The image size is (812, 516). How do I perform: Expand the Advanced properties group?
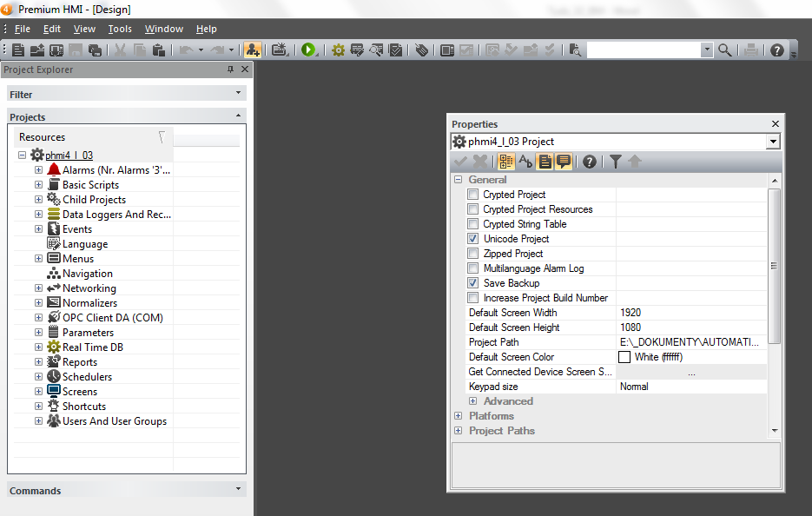(472, 401)
